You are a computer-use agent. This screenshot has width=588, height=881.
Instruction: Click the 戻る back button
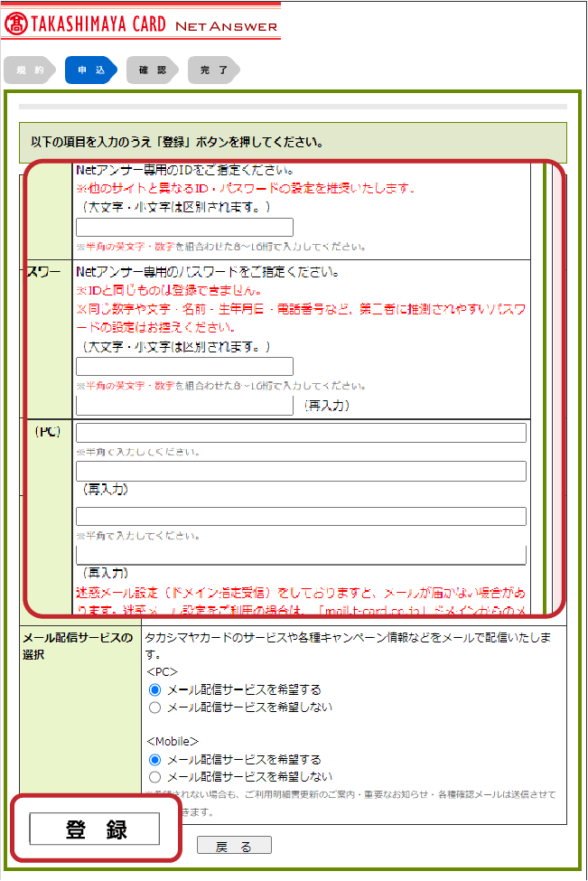click(234, 847)
